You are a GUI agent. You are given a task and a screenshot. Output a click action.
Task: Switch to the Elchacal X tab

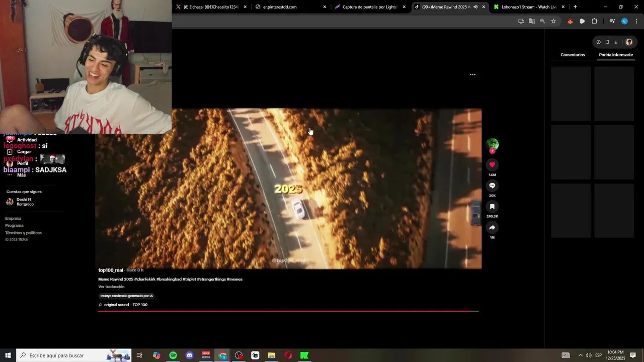[x=211, y=7]
